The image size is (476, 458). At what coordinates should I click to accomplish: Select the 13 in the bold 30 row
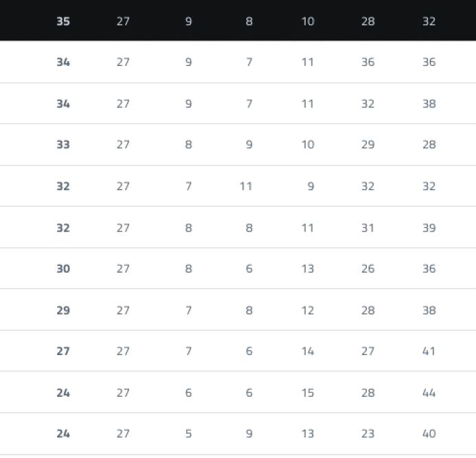(308, 268)
